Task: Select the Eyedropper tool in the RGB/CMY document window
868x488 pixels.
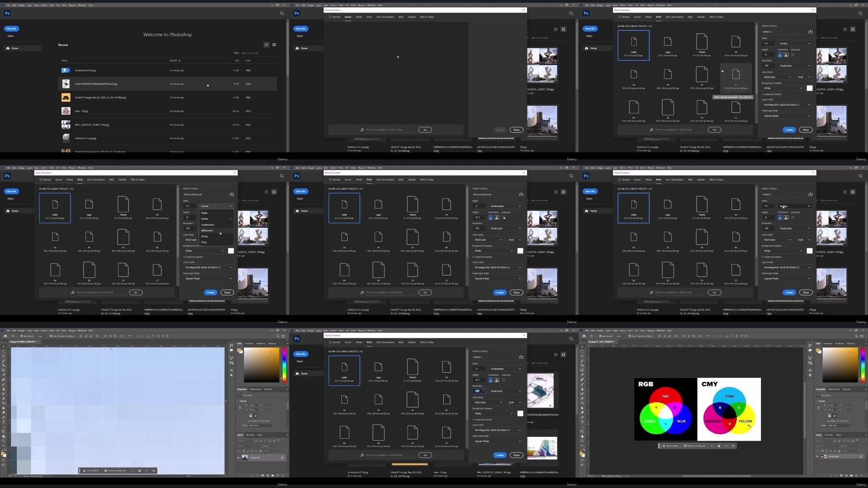Action: pos(582,375)
